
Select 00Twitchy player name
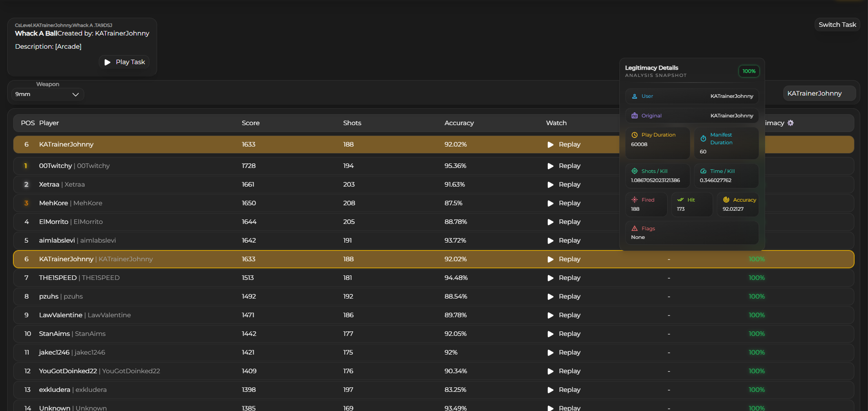click(56, 166)
